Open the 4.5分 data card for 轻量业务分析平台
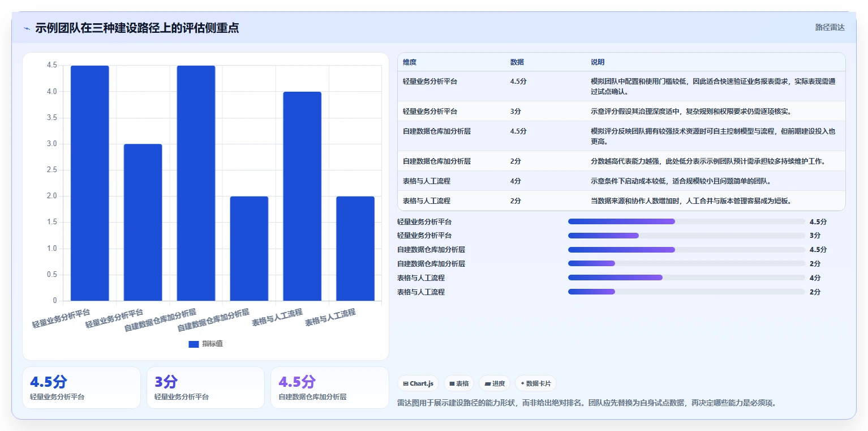This screenshot has height=431, width=868. (x=81, y=387)
